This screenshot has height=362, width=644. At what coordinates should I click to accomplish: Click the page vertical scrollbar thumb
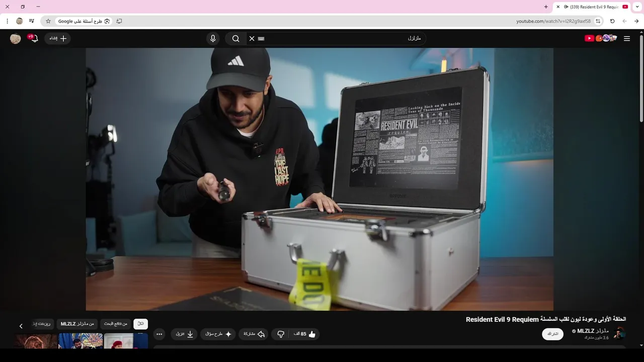(641, 78)
